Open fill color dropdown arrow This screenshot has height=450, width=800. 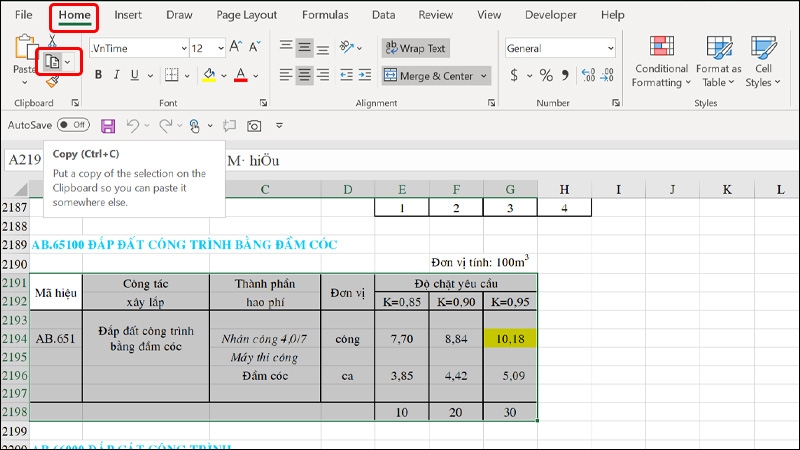[x=223, y=76]
